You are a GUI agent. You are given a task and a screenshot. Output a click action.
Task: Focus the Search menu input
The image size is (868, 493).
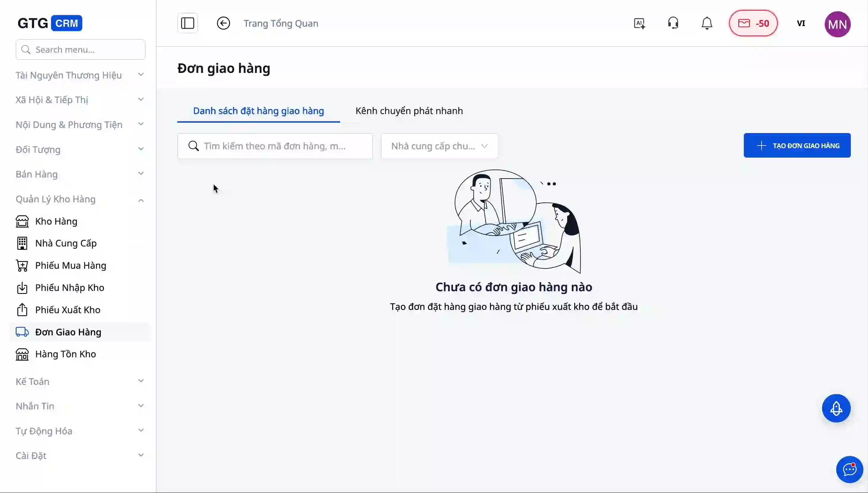pyautogui.click(x=81, y=50)
